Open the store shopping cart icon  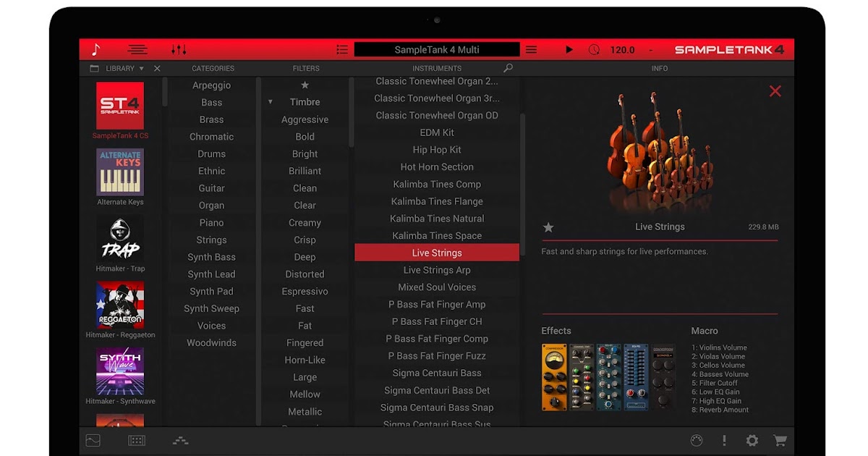coord(780,440)
